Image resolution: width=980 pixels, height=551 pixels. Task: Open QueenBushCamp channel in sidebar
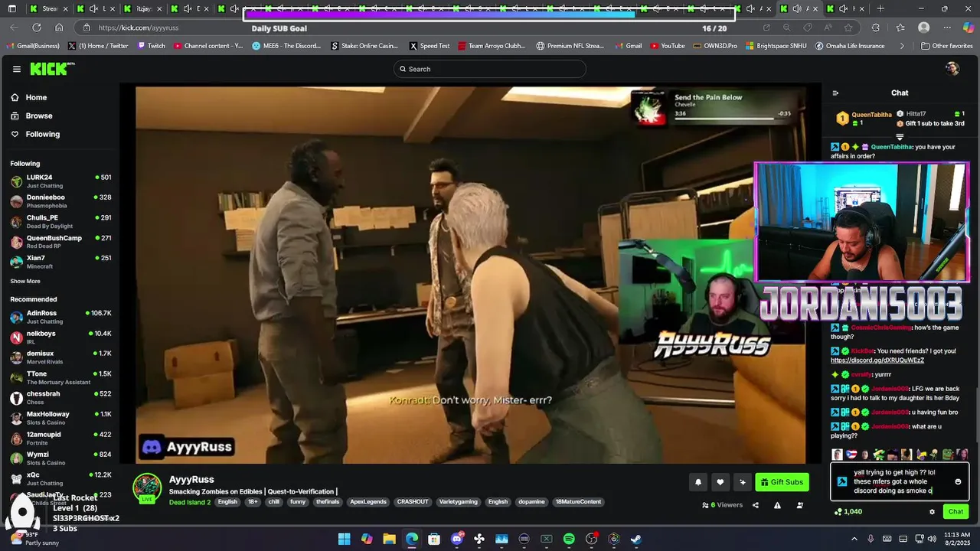click(60, 242)
